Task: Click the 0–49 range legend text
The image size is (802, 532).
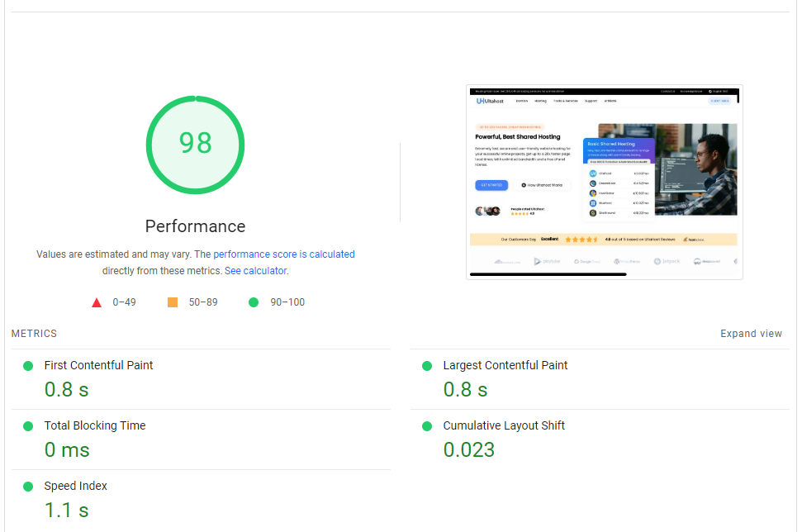Action: click(124, 302)
